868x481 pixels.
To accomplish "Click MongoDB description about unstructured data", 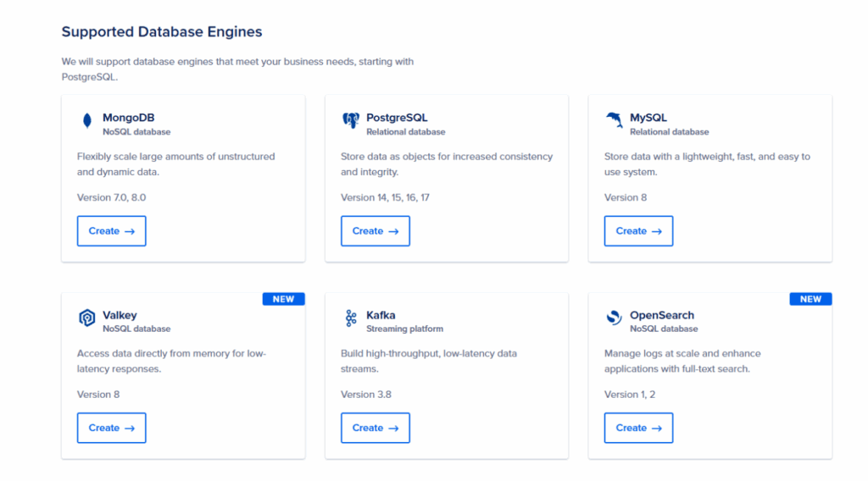I will [176, 164].
